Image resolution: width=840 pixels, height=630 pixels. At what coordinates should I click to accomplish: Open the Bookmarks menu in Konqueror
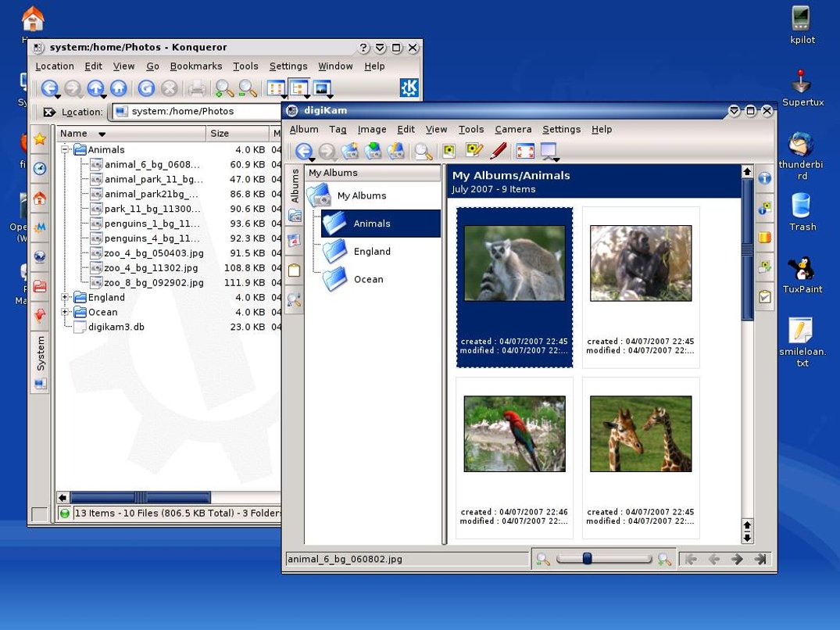click(195, 66)
